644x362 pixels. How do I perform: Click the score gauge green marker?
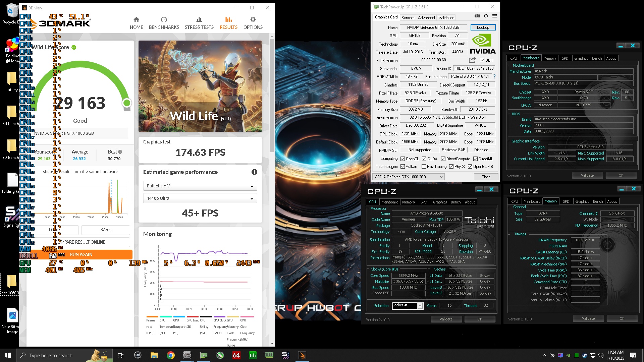tap(126, 103)
